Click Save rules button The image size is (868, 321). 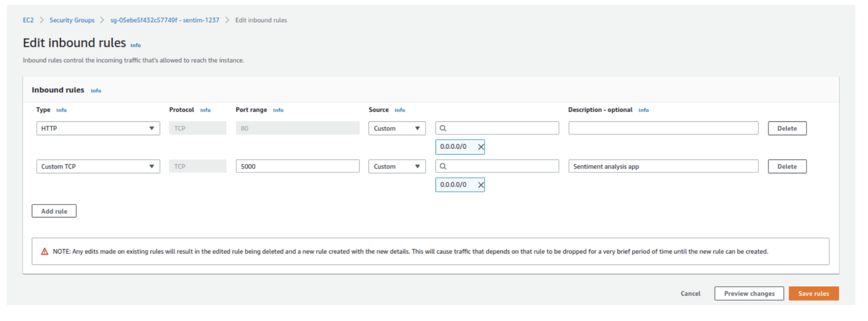[x=813, y=294]
